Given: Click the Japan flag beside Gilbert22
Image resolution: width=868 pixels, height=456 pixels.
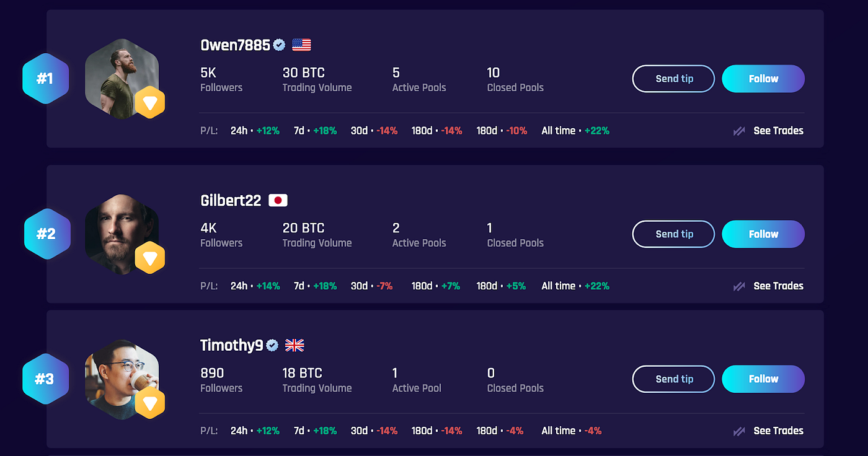Looking at the screenshot, I should [x=277, y=200].
